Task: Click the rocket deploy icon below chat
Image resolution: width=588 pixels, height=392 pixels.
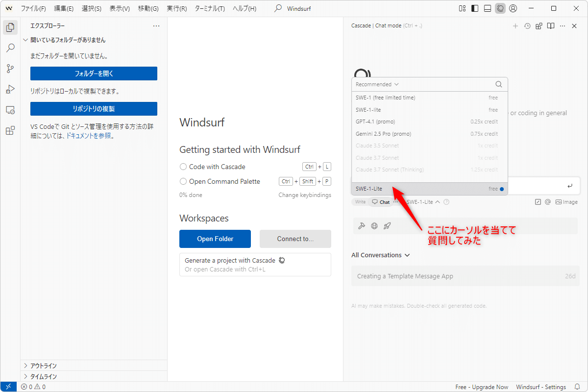Action: (x=387, y=226)
